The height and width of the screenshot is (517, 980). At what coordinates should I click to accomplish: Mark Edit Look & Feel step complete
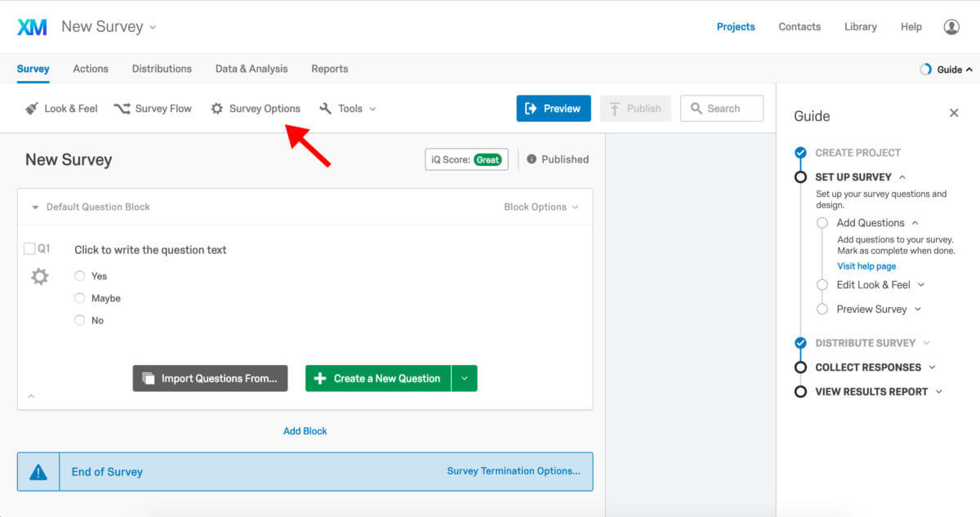(x=822, y=284)
